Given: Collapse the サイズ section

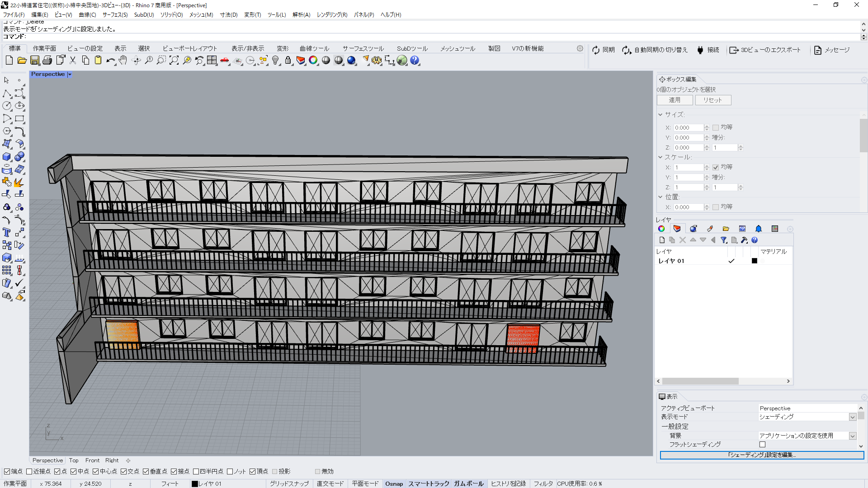Looking at the screenshot, I should pos(660,114).
